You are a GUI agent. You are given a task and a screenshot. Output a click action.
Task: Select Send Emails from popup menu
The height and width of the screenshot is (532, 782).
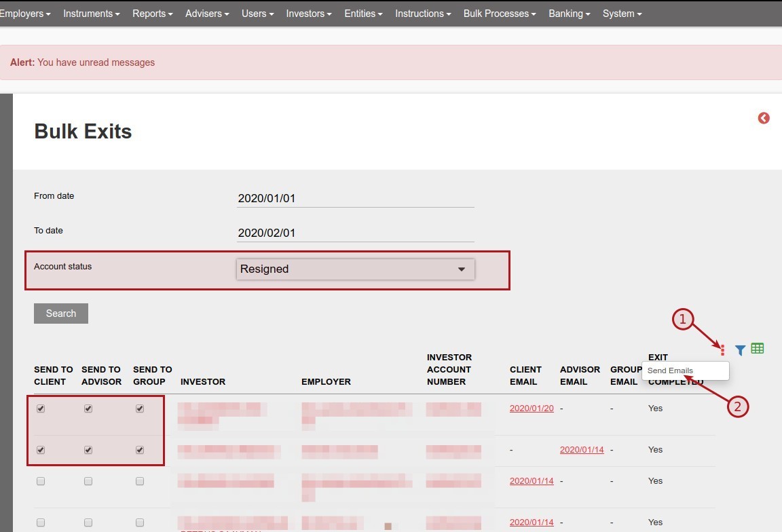pos(685,370)
